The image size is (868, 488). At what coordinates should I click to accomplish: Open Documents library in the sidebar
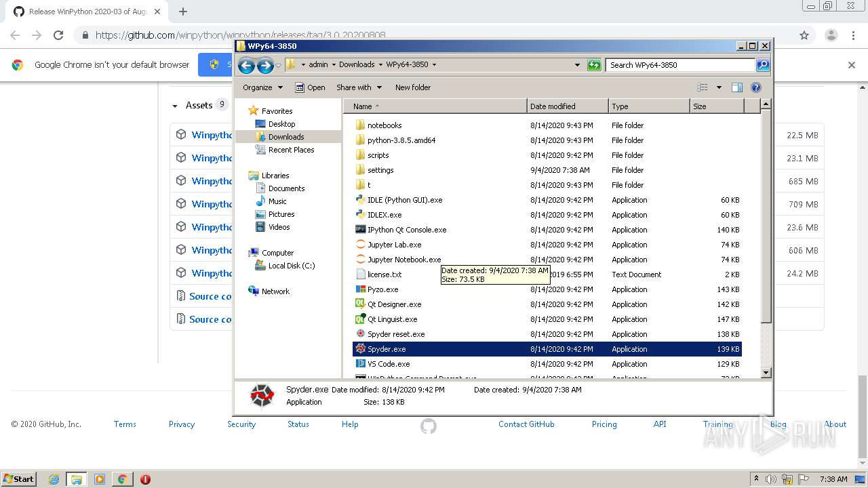point(286,188)
